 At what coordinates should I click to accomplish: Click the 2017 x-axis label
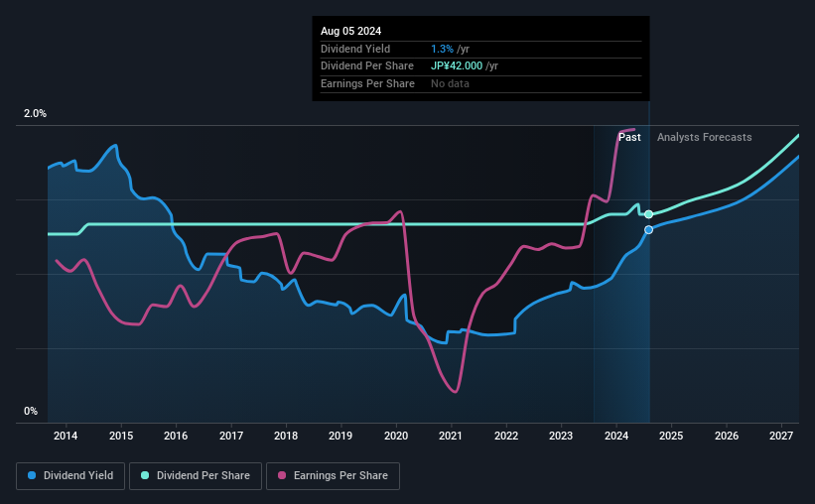[x=231, y=436]
